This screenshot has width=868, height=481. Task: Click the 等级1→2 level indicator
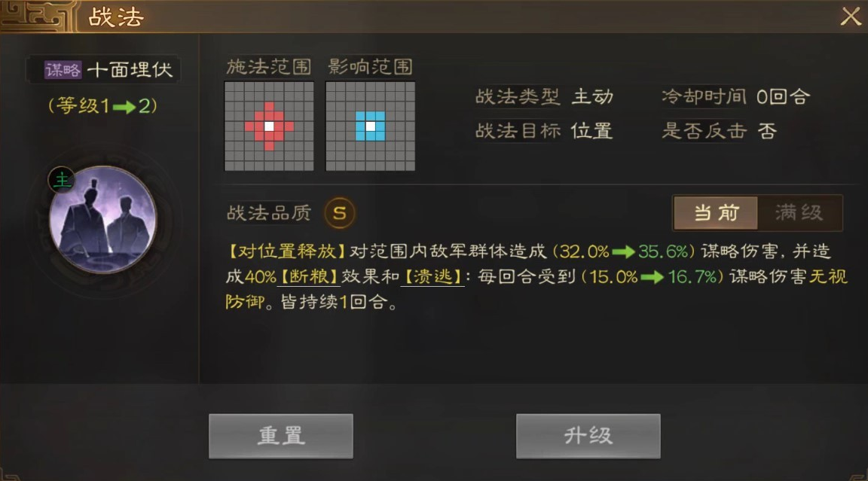click(103, 105)
